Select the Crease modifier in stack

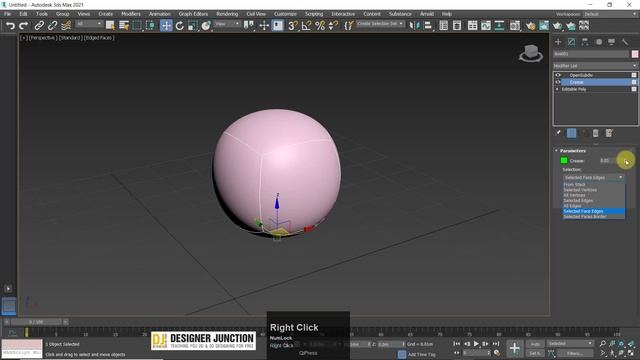coord(596,82)
